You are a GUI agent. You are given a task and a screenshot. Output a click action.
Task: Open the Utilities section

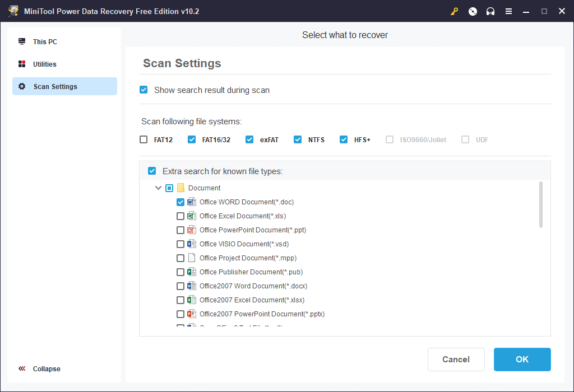click(65, 64)
